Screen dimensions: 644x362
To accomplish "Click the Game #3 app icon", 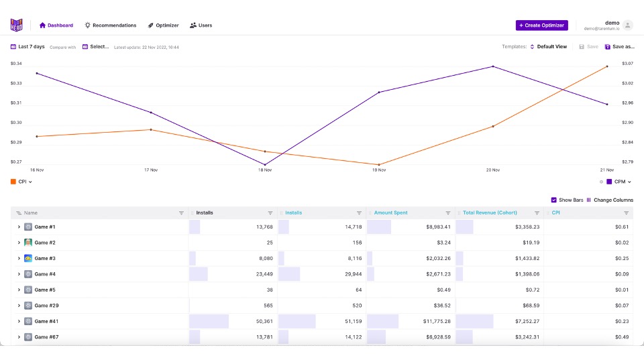I will pyautogui.click(x=28, y=259).
